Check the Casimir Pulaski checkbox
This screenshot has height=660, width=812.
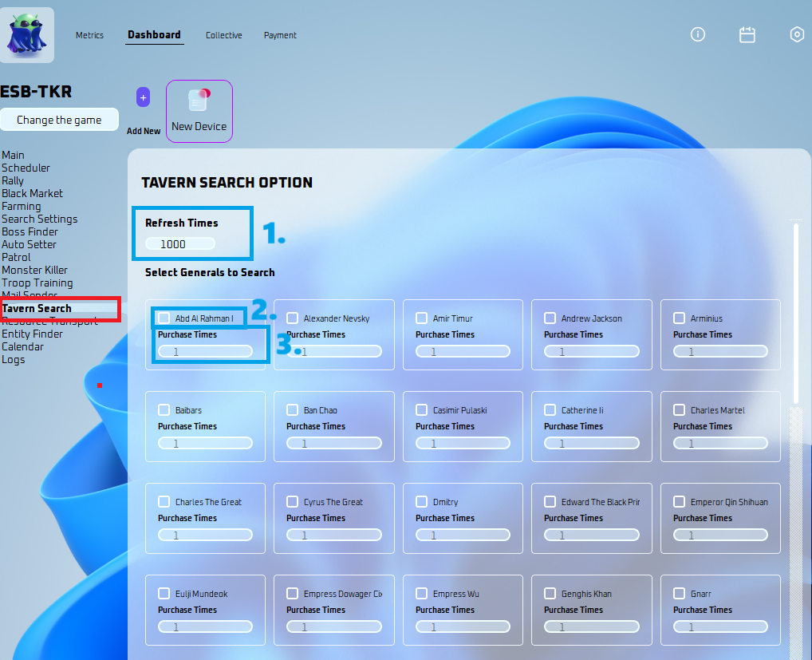pos(421,409)
